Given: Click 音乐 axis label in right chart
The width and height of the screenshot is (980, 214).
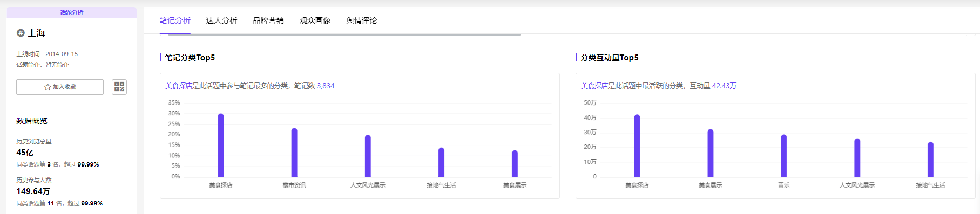Looking at the screenshot, I should point(784,185).
